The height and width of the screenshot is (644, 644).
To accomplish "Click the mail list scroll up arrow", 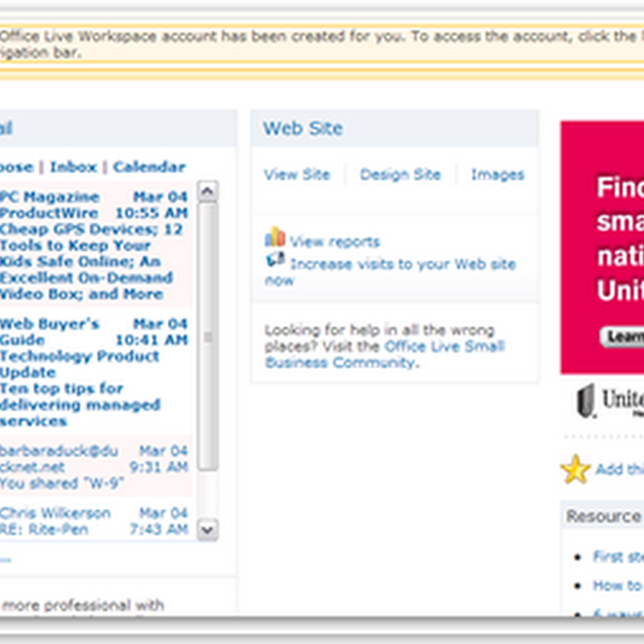I will tap(208, 191).
